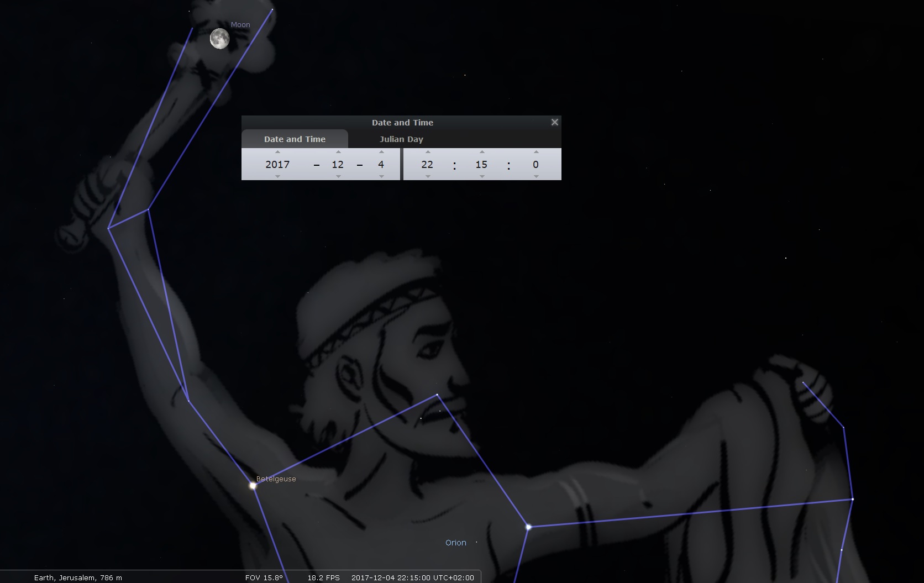This screenshot has height=583, width=924.
Task: Decrease the hour value with down arrow
Action: (428, 176)
